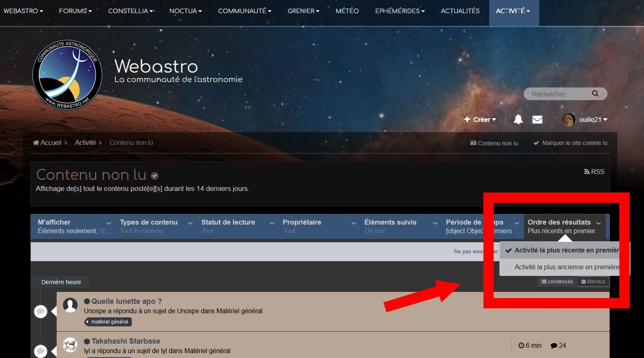Switch to condensés list view
644x358 pixels.
(557, 282)
